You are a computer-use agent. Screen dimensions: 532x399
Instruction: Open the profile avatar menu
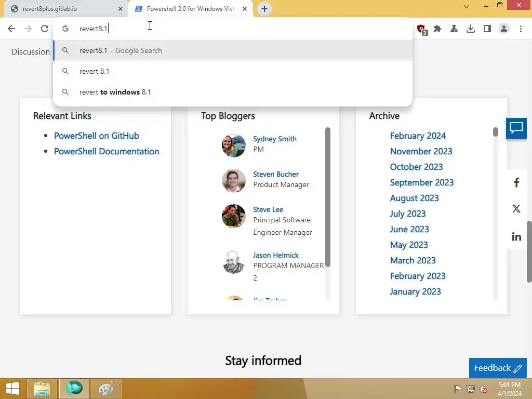click(504, 29)
